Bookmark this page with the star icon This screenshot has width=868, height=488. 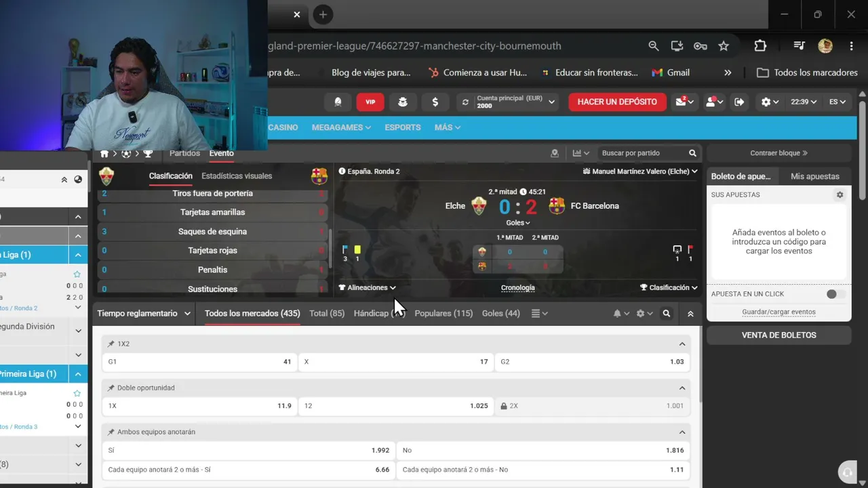pos(724,46)
